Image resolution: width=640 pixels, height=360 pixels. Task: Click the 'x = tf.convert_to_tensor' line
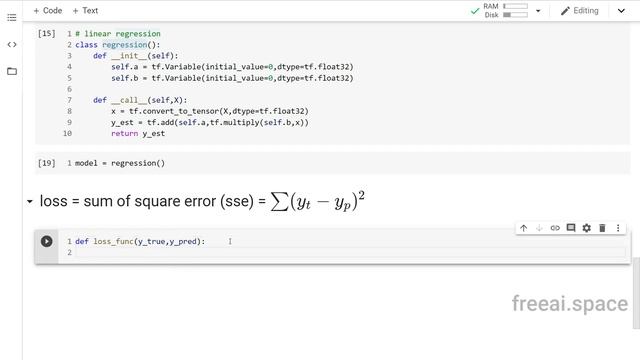(x=210, y=111)
